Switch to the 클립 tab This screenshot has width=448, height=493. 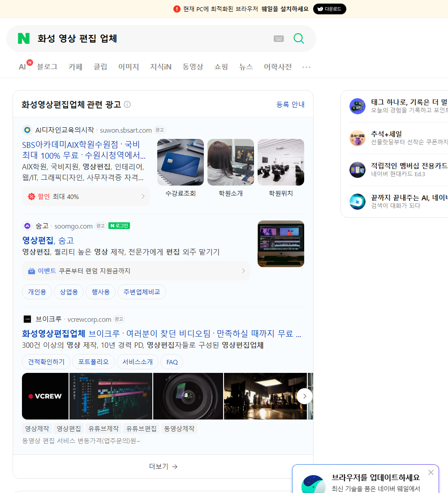coord(100,67)
